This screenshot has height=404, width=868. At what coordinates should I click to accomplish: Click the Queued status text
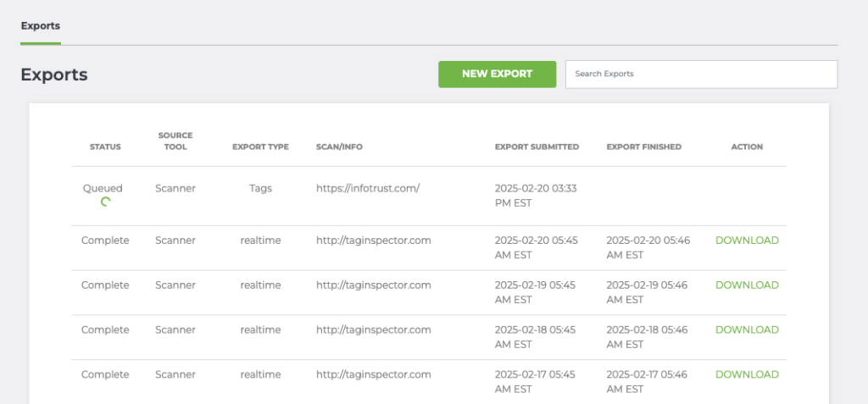103,188
